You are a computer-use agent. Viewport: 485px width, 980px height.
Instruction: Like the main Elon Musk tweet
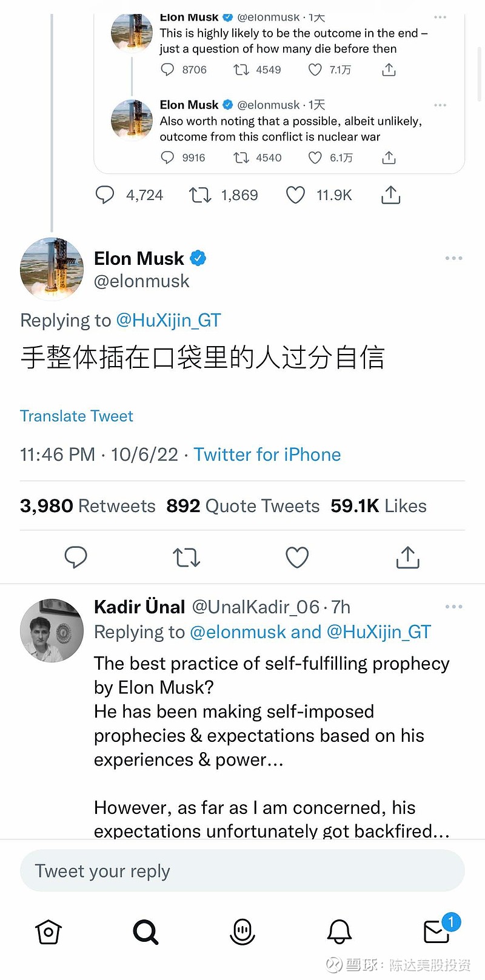click(x=297, y=557)
